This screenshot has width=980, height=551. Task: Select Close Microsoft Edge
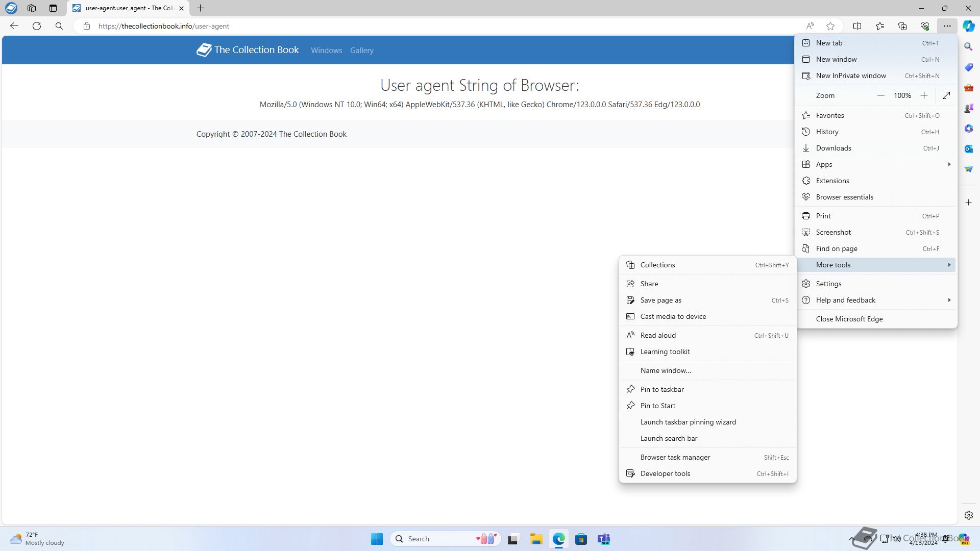point(876,319)
